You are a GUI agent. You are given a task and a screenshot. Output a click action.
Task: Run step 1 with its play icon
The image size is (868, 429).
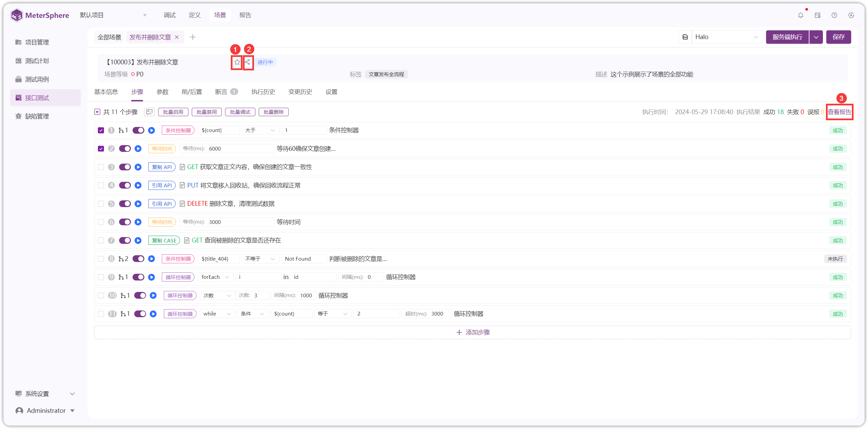(152, 130)
